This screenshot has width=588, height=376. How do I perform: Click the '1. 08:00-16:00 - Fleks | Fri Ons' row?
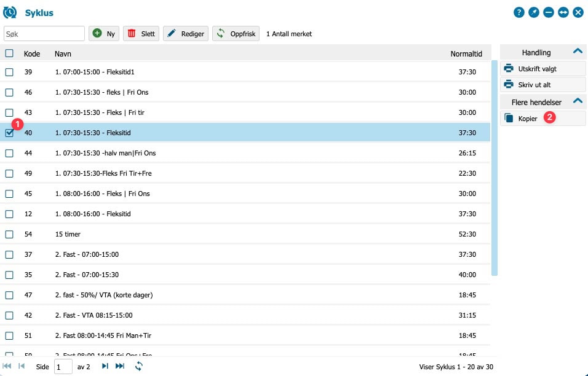245,194
